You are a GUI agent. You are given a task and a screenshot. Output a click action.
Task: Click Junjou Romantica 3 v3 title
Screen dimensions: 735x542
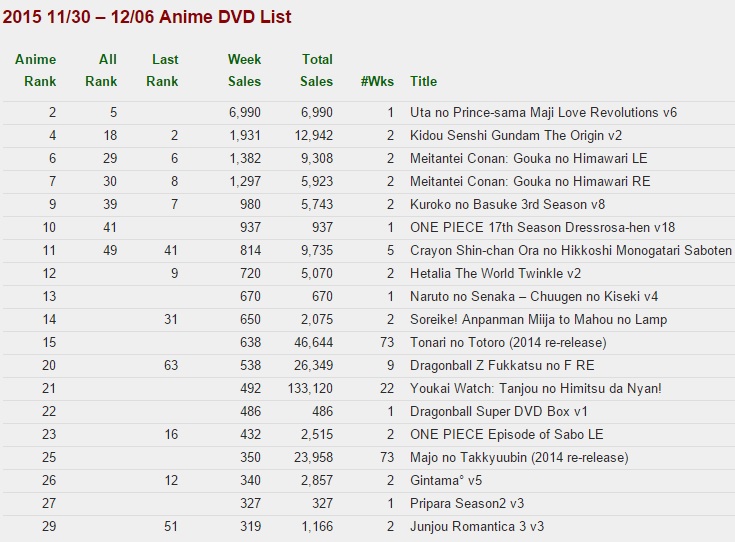coord(477,526)
